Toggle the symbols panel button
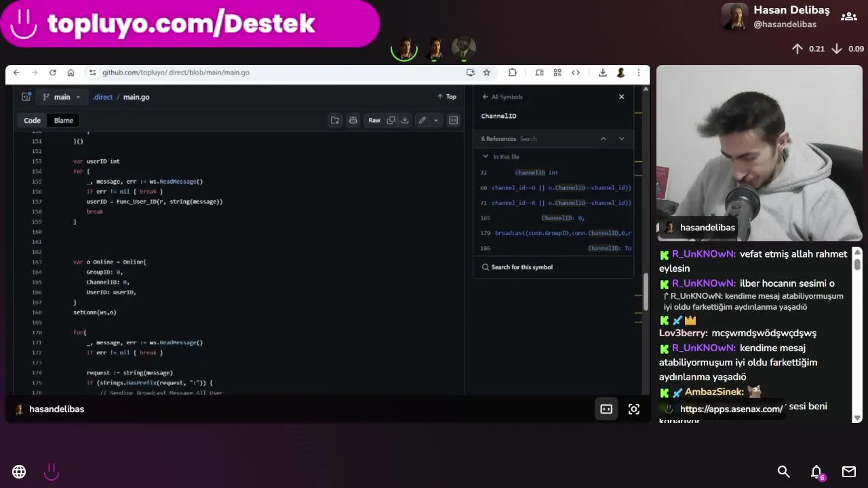Viewport: 868px width, 488px height. 454,121
